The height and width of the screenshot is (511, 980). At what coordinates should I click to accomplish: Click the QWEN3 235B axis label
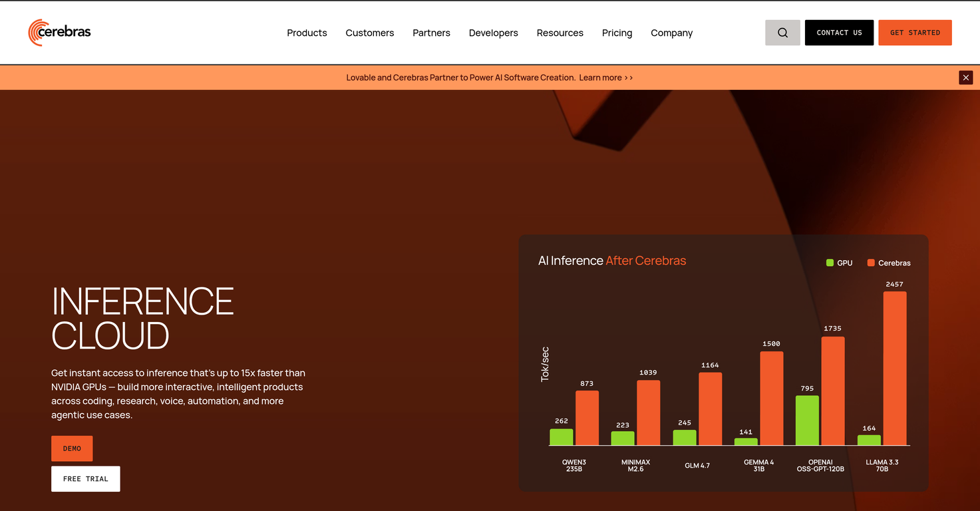point(574,466)
